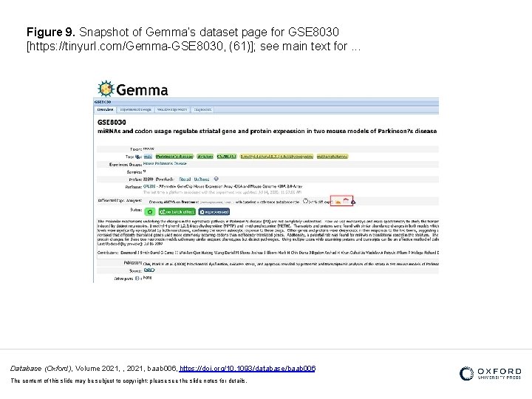Click the 'reprocessed' status badge

[x=214, y=212]
